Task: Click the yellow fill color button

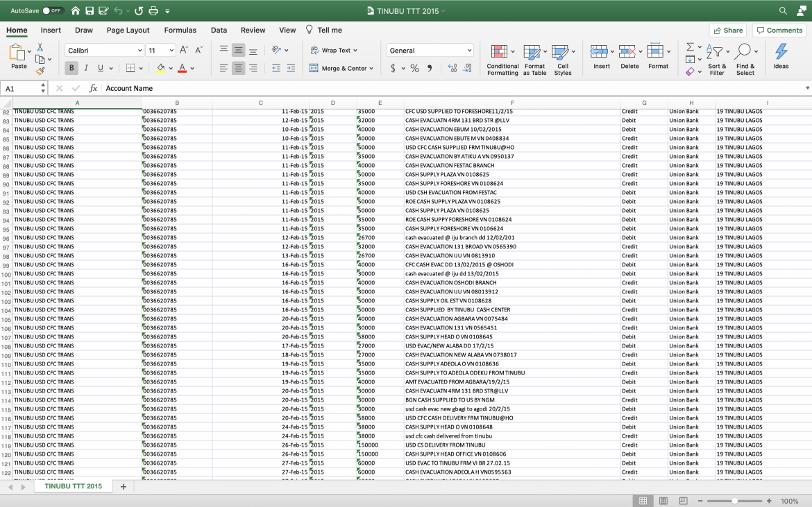Action: 160,68
